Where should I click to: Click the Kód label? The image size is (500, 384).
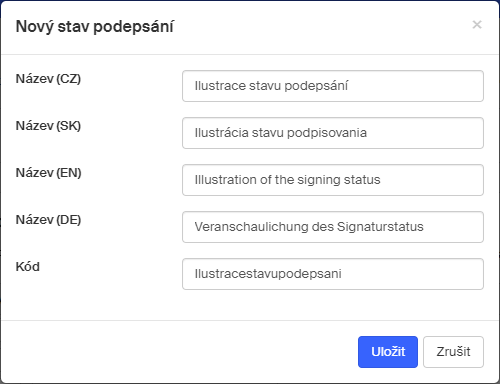[x=28, y=267]
